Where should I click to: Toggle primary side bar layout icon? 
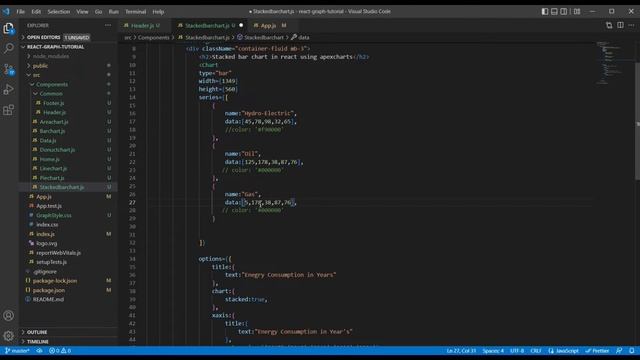[545, 11]
